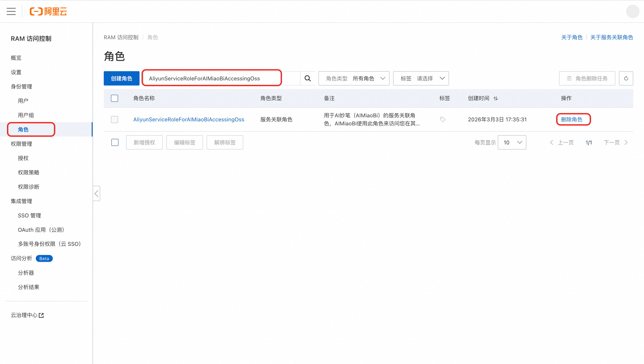Collapse the left sidebar panel
Image resolution: width=644 pixels, height=364 pixels.
97,193
